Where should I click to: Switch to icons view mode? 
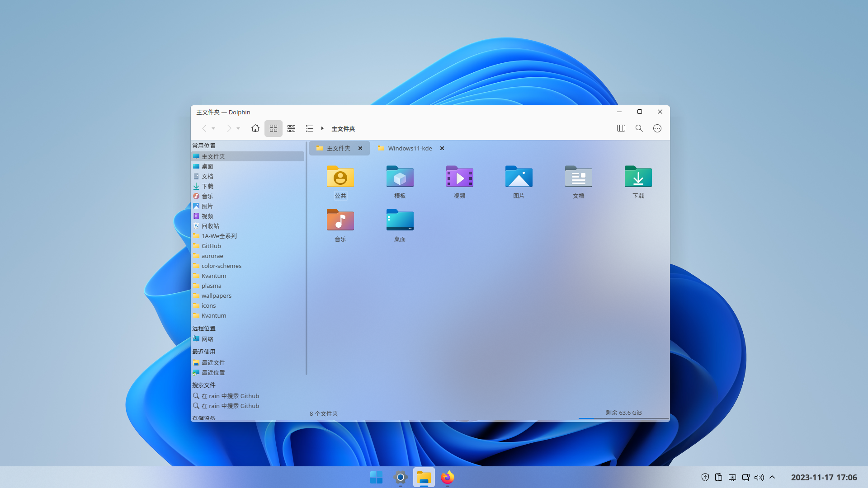pyautogui.click(x=274, y=128)
